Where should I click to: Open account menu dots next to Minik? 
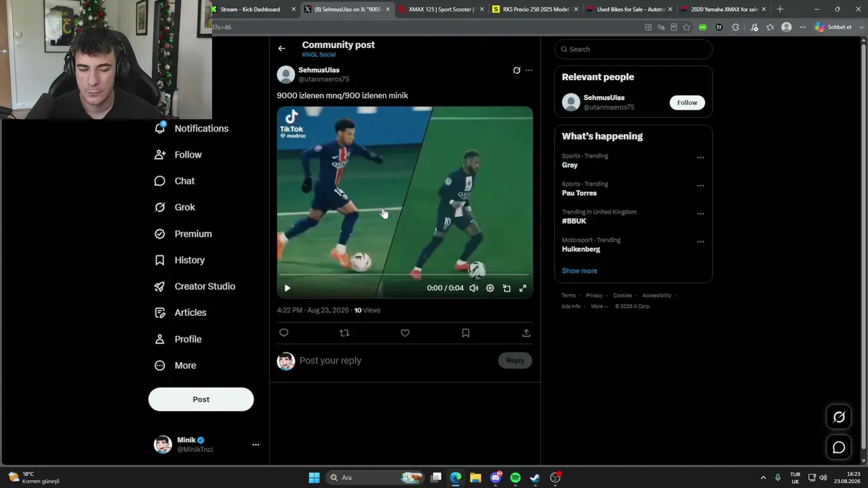256,445
